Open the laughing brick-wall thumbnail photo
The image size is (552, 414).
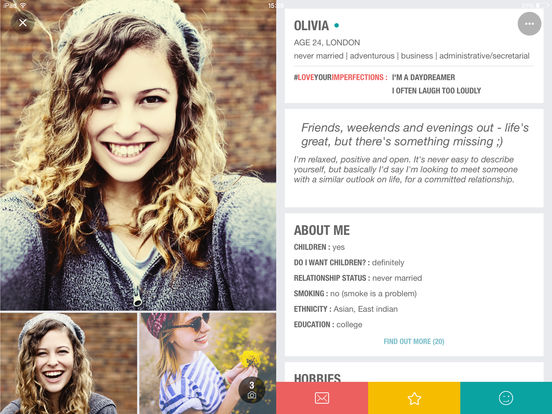click(x=68, y=363)
